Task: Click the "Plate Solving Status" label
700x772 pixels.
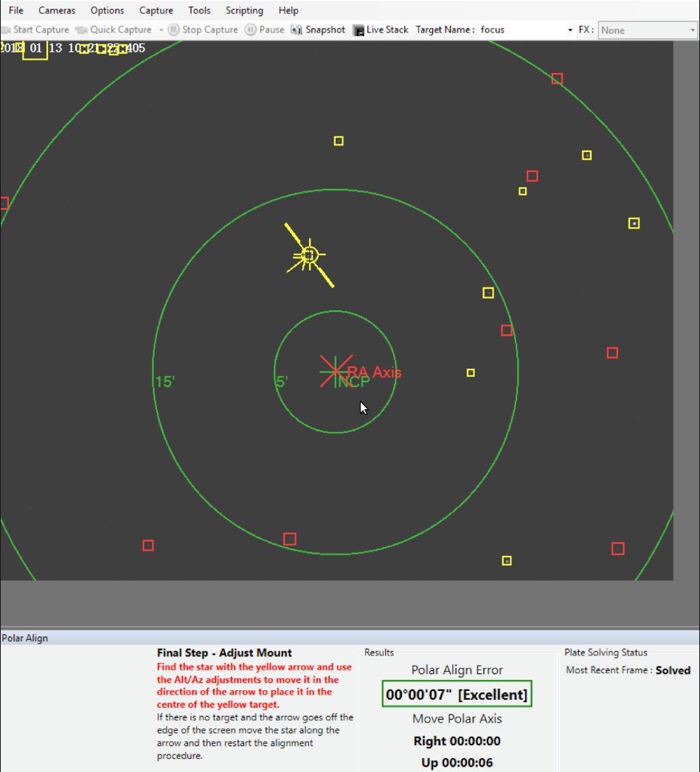Action: (x=606, y=653)
